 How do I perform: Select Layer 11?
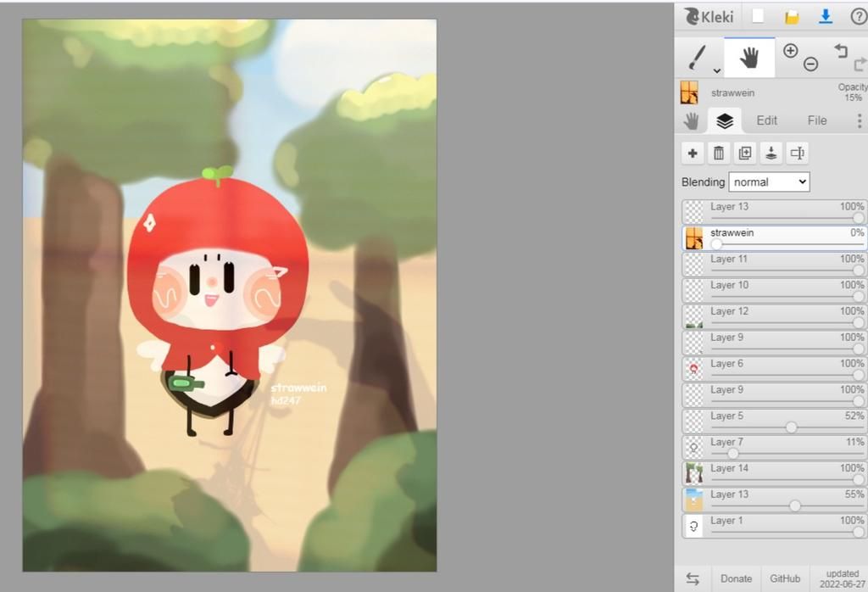tap(775, 264)
